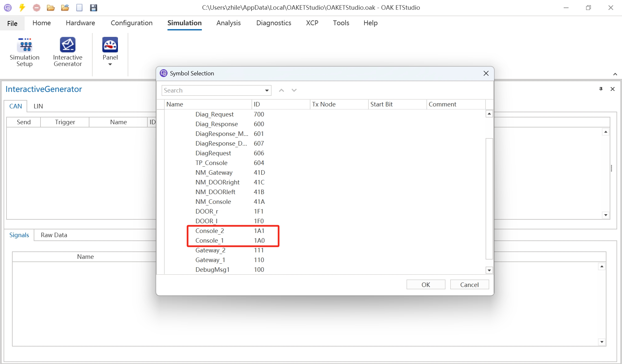Screen dimensions: 622x364
Task: Open the Search combo box dropdown arrow
Action: click(x=267, y=90)
